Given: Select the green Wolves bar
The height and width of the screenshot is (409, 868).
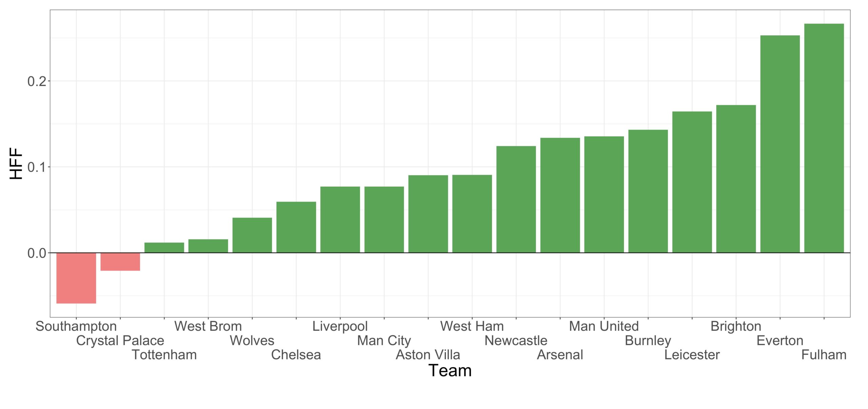Looking at the screenshot, I should (x=252, y=235).
